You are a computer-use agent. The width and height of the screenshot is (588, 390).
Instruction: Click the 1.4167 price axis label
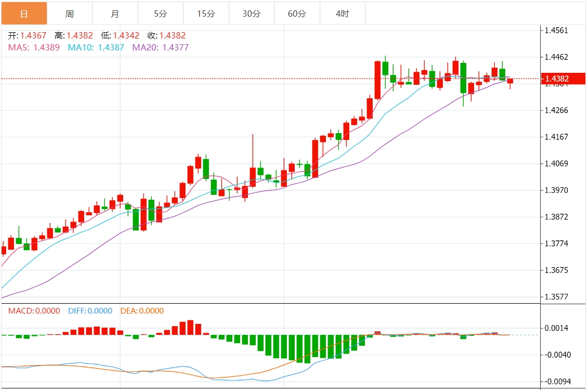click(x=556, y=137)
